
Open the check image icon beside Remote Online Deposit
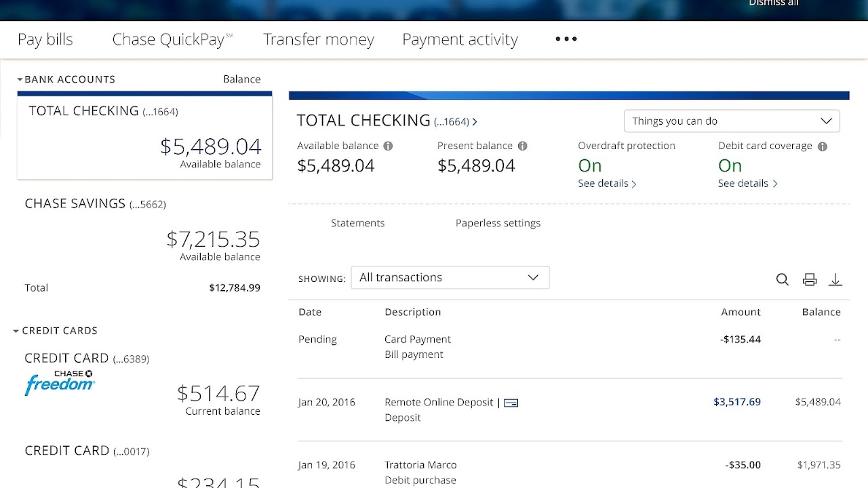coord(511,403)
